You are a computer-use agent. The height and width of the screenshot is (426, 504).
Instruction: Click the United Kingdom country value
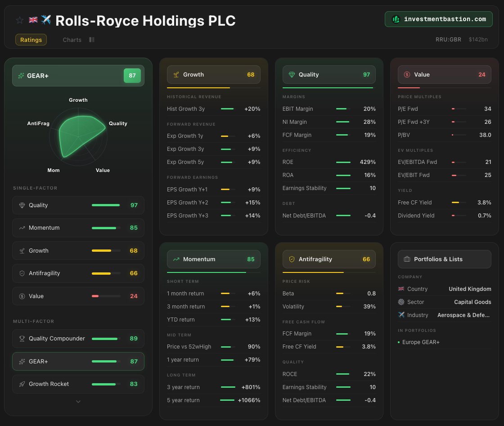(470, 289)
